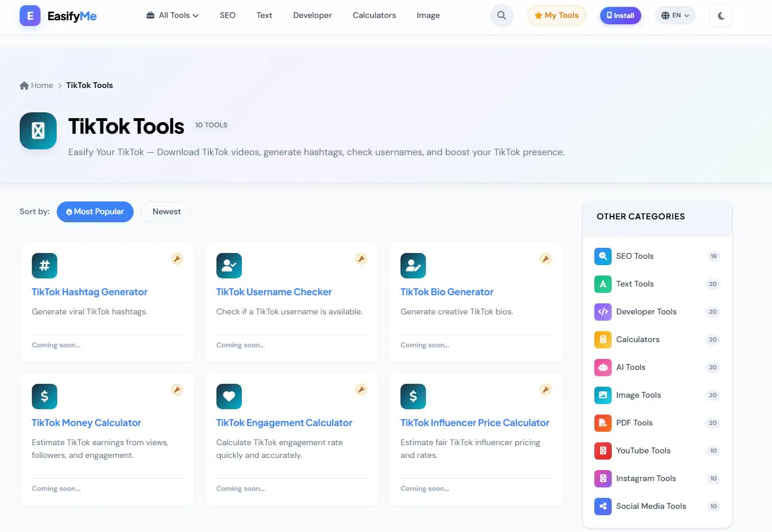The image size is (772, 532).
Task: Click wrench badge on TikTok Hashtag Generator card
Action: pos(177,259)
